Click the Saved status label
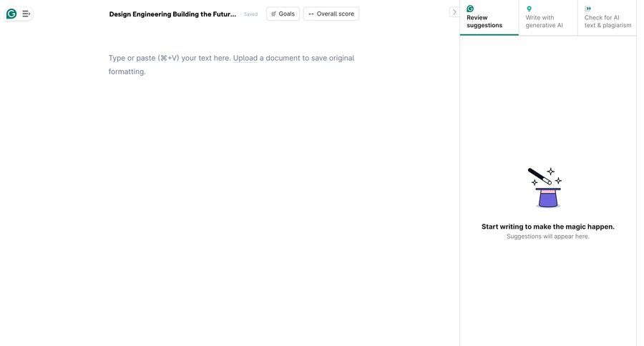Viewport: 644px width, 346px height. tap(250, 14)
